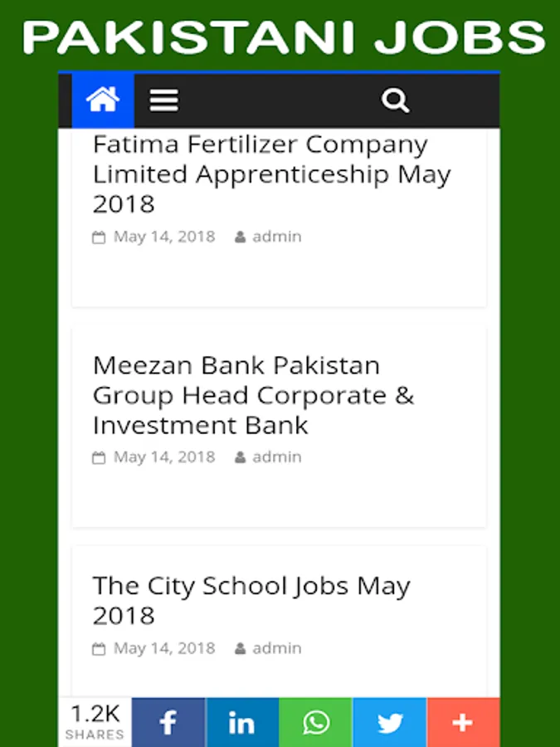Image resolution: width=560 pixels, height=747 pixels.
Task: Go to the home page icon
Action: [103, 100]
